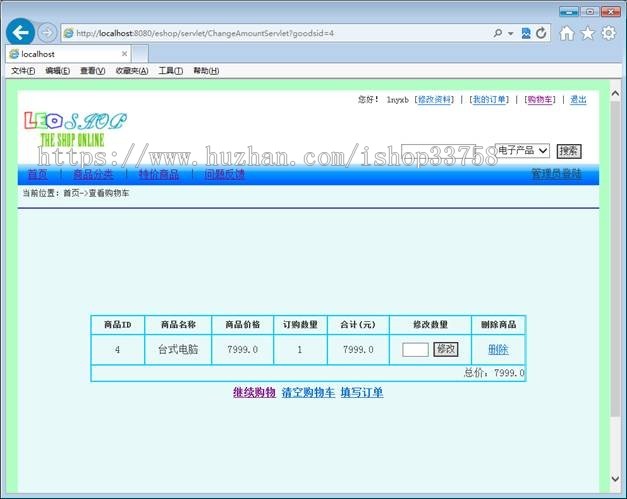The image size is (627, 499).
Task: Maximize the browser window
Action: pos(589,12)
